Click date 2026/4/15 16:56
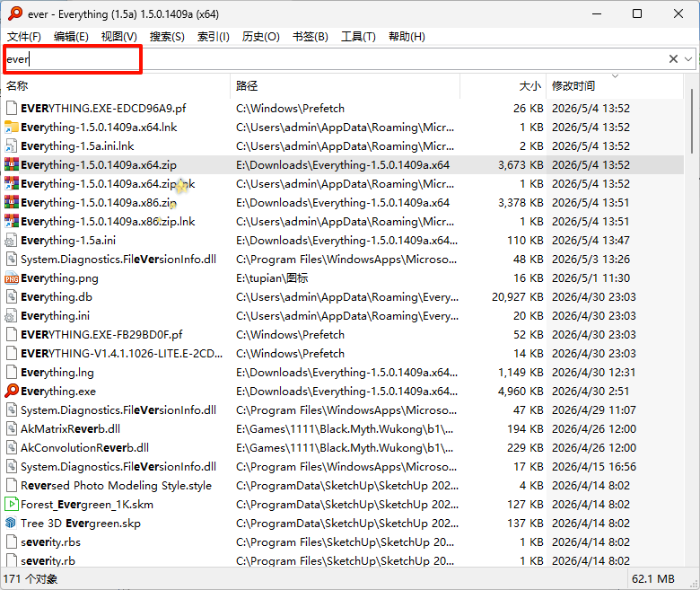 [x=594, y=467]
